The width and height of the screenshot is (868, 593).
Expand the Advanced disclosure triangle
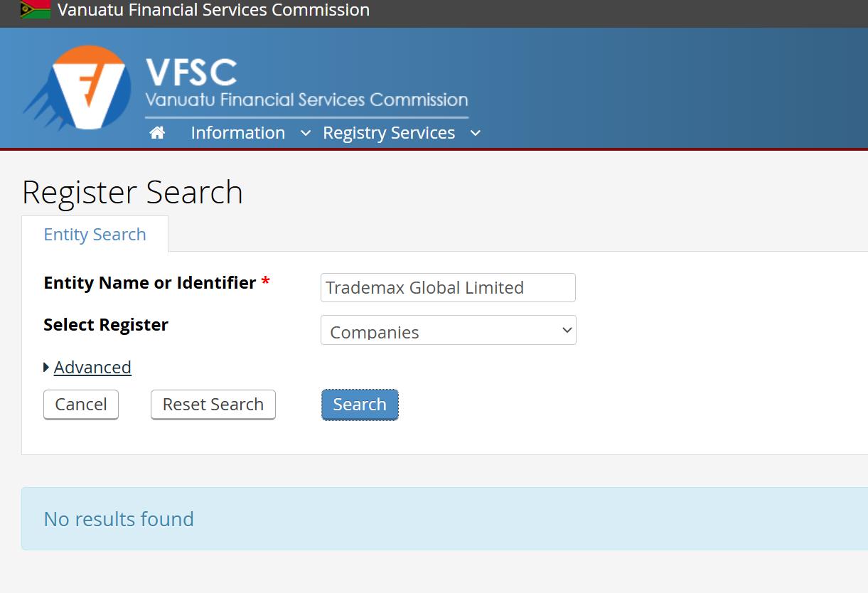click(x=46, y=368)
